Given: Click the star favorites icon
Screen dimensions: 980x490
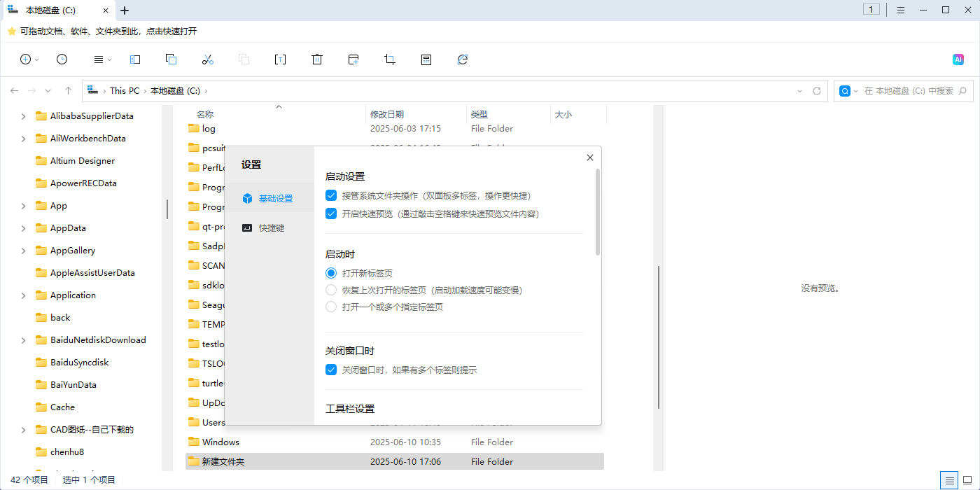Looking at the screenshot, I should [x=12, y=31].
